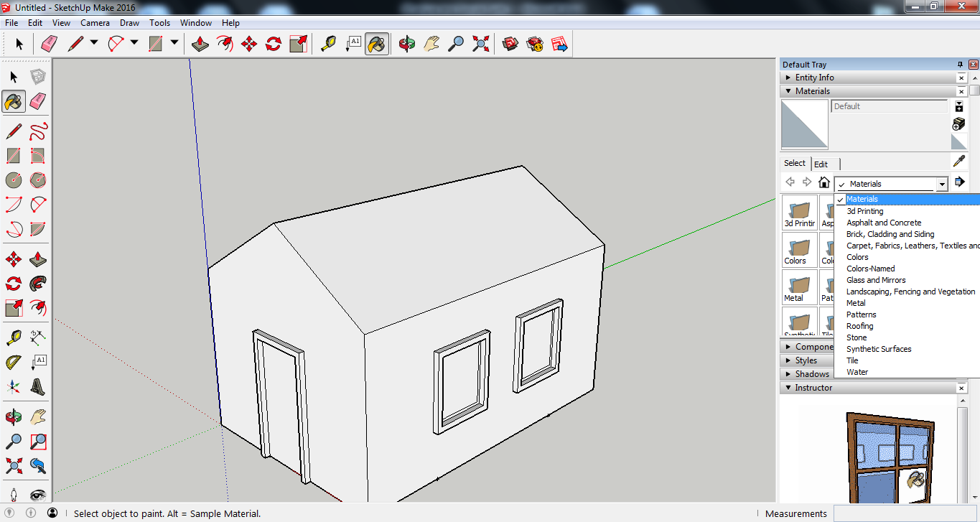This screenshot has height=522, width=980.
Task: Open the Camera menu
Action: tap(95, 23)
